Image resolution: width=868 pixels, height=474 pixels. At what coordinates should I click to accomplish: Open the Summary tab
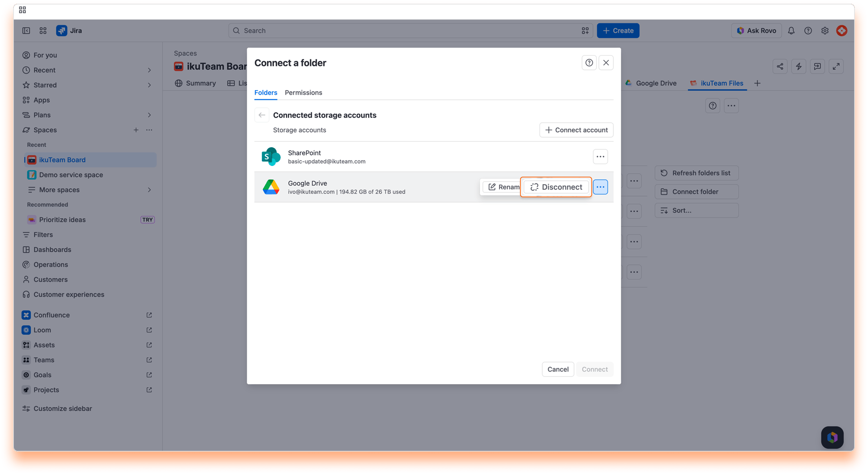click(195, 83)
